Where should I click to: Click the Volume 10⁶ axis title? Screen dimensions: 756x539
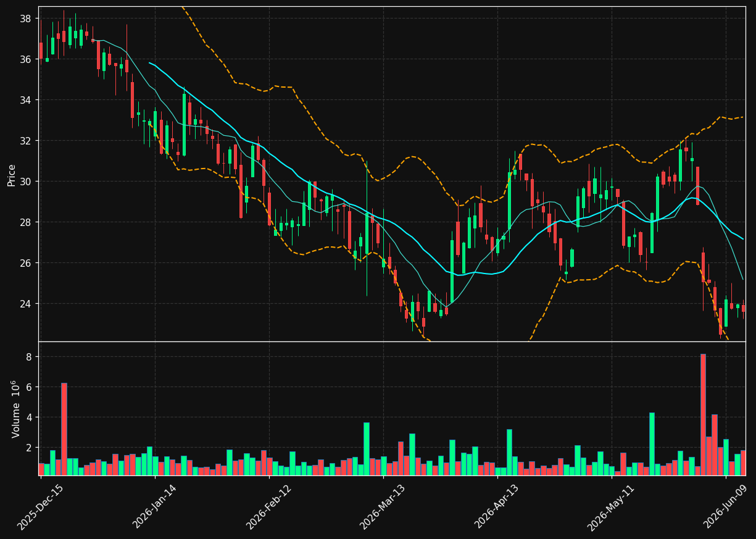tap(15, 409)
